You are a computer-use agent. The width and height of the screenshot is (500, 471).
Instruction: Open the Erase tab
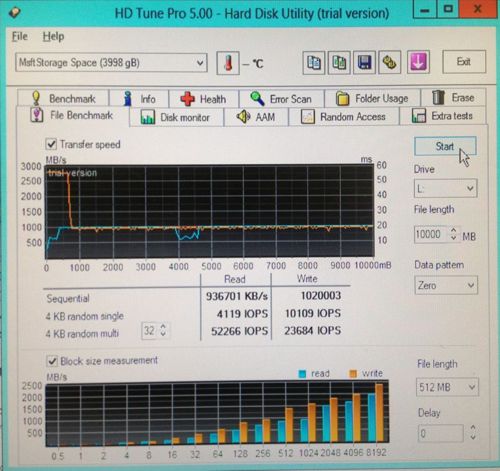(x=453, y=98)
